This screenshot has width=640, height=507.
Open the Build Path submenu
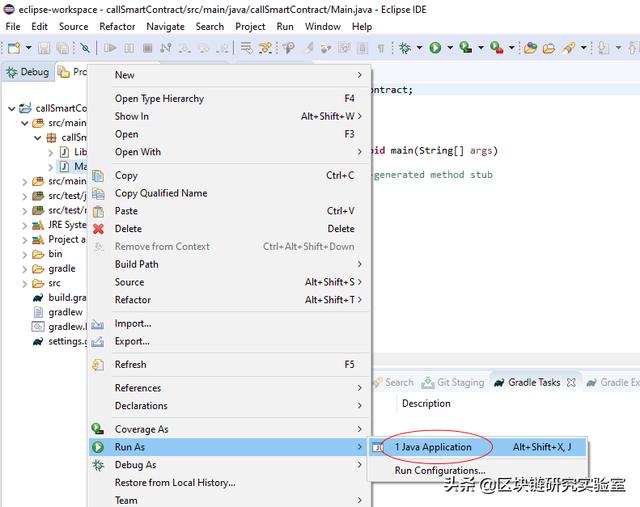pyautogui.click(x=228, y=264)
